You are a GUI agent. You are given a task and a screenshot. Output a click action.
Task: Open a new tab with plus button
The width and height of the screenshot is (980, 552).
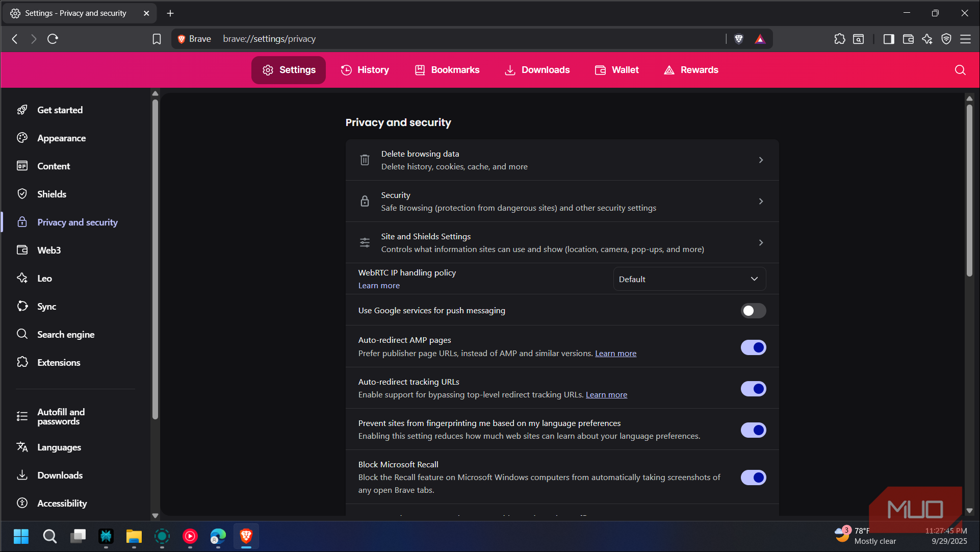(170, 13)
